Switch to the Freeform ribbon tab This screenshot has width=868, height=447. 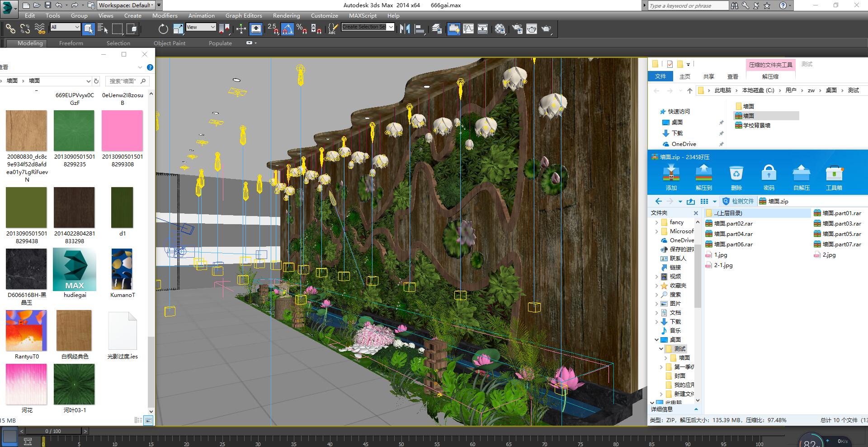pyautogui.click(x=71, y=43)
